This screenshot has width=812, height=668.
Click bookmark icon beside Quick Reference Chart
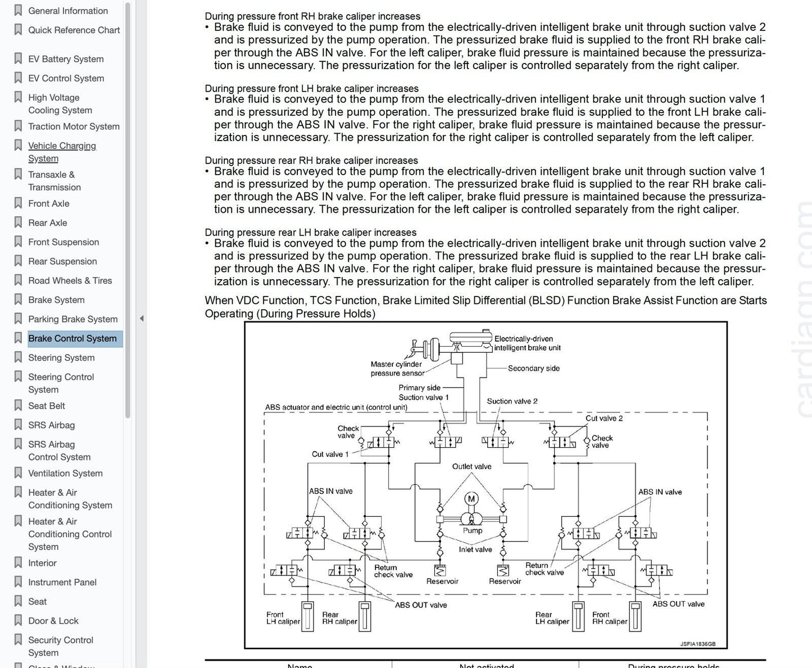tap(18, 29)
